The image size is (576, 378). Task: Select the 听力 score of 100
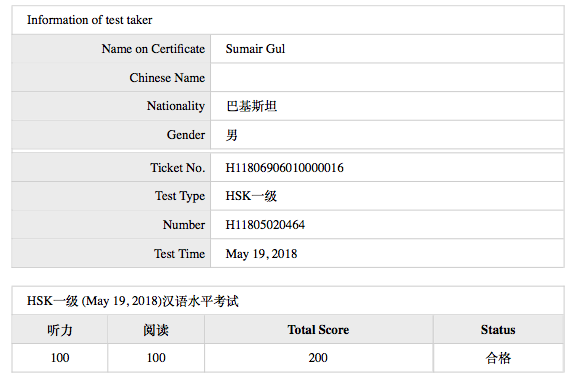60,358
